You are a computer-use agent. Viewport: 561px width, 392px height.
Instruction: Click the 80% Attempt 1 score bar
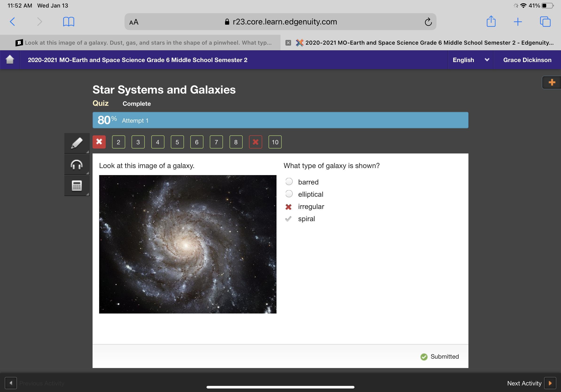pyautogui.click(x=280, y=120)
